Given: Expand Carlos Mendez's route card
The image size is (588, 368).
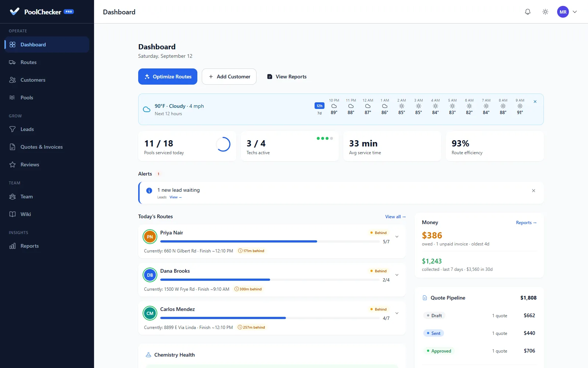Looking at the screenshot, I should (397, 313).
